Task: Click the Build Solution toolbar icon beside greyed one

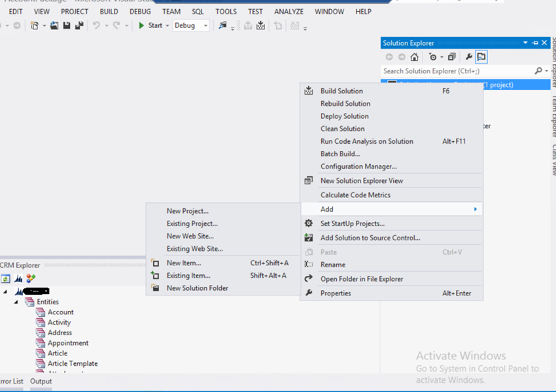Action: pyautogui.click(x=260, y=25)
